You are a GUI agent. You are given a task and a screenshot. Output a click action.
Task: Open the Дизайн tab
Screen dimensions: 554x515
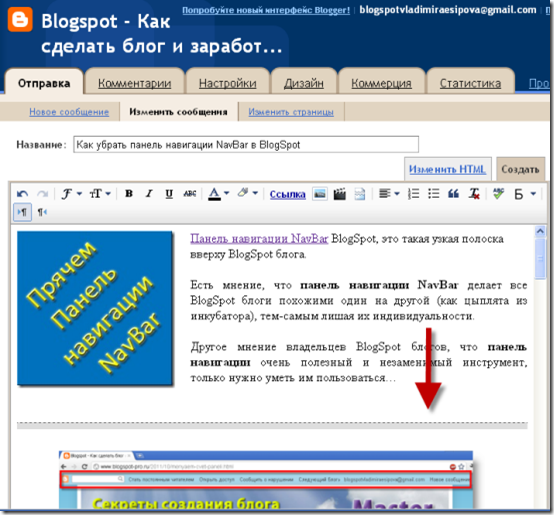[304, 83]
